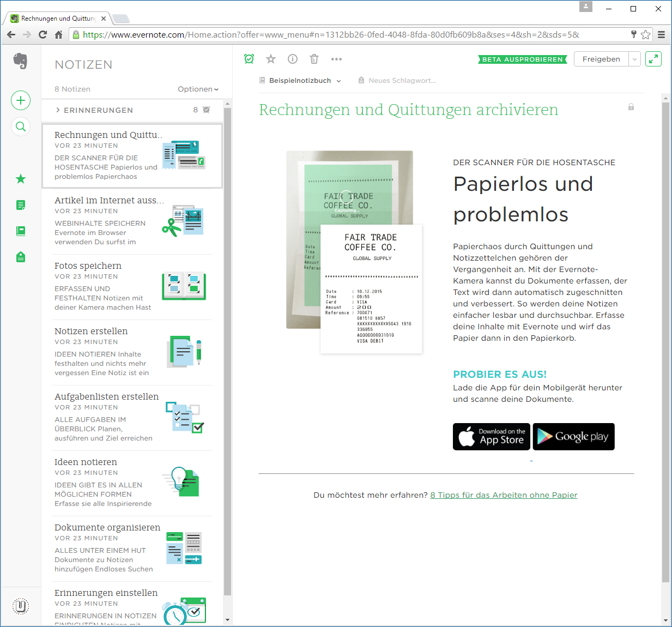Open note Artikel im Internet ausschneiden
This screenshot has width=672, height=627.
(132, 221)
